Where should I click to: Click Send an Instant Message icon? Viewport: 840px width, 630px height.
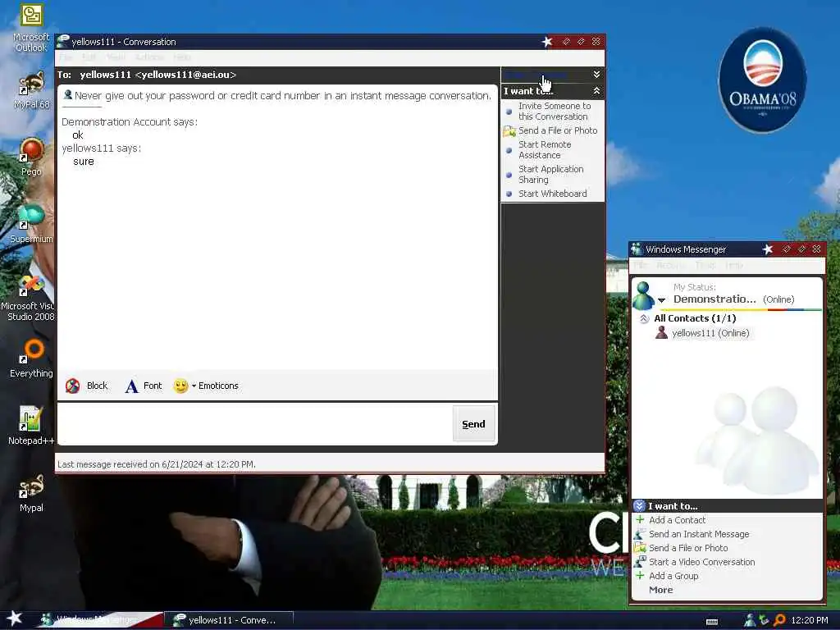640,534
